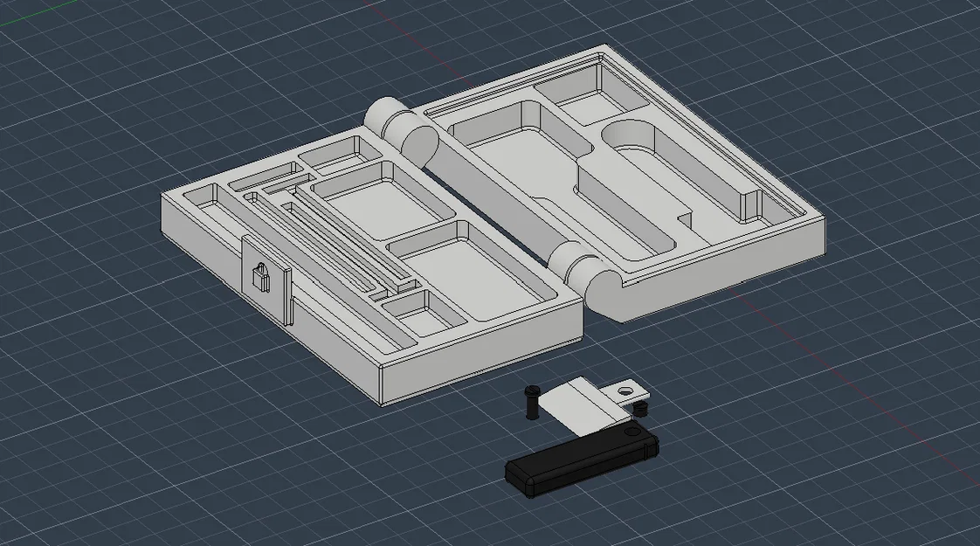Select the black rectangular bar part

pyautogui.click(x=582, y=460)
